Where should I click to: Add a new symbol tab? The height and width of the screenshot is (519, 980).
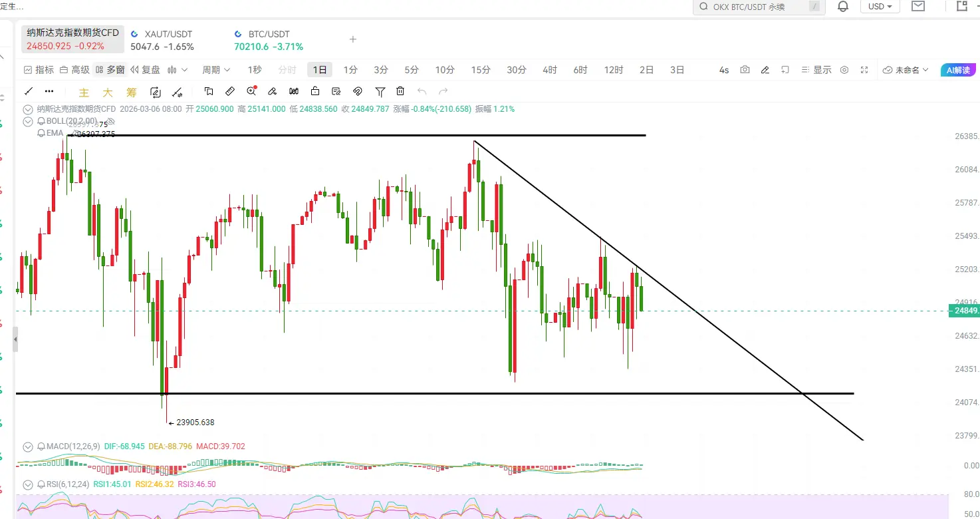(x=353, y=39)
